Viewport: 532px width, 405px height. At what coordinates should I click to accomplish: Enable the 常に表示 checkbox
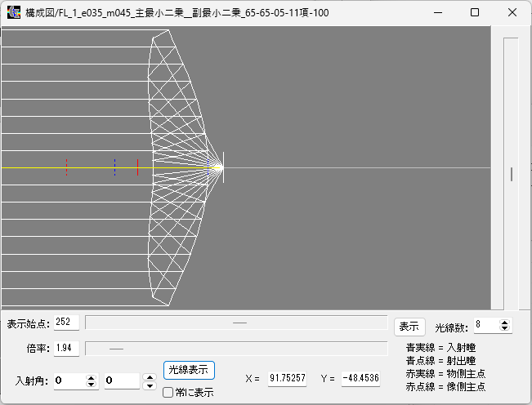168,393
